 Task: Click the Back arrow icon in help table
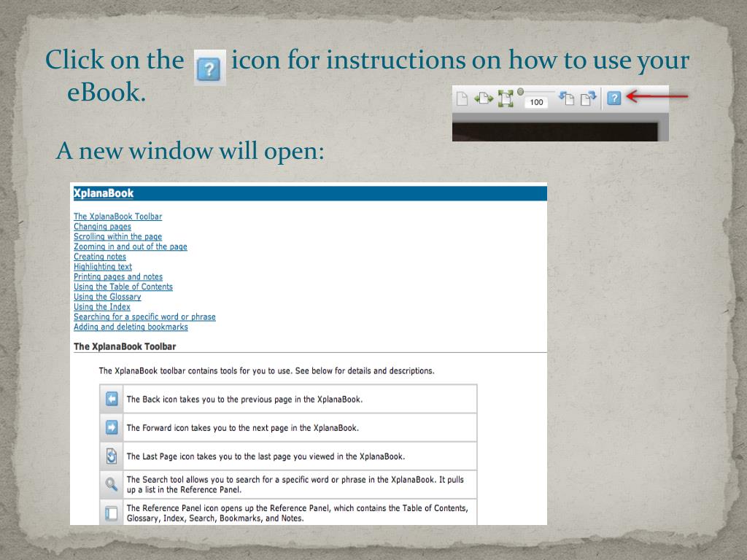(x=112, y=399)
